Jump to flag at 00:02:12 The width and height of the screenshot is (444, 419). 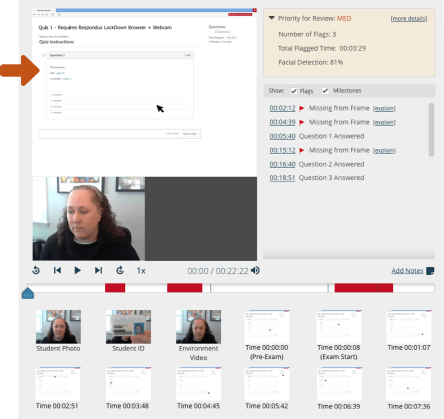(282, 108)
